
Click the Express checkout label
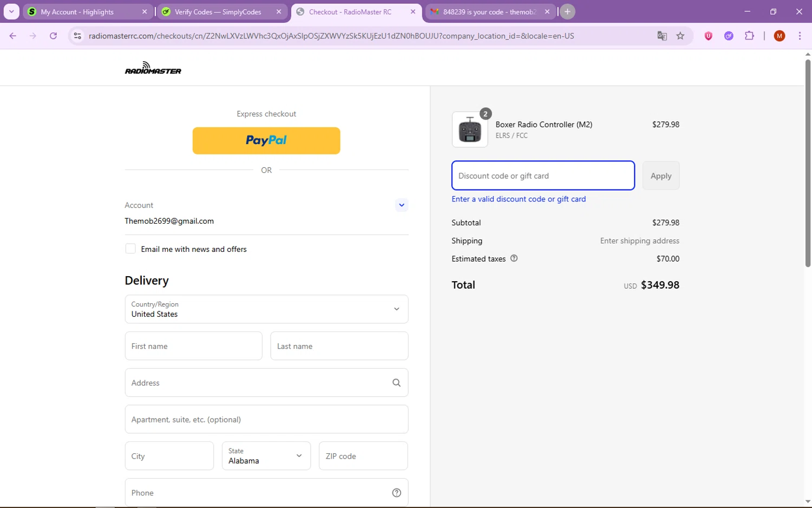[x=266, y=114]
